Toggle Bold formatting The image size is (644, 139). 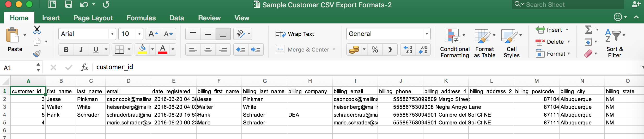pos(66,49)
